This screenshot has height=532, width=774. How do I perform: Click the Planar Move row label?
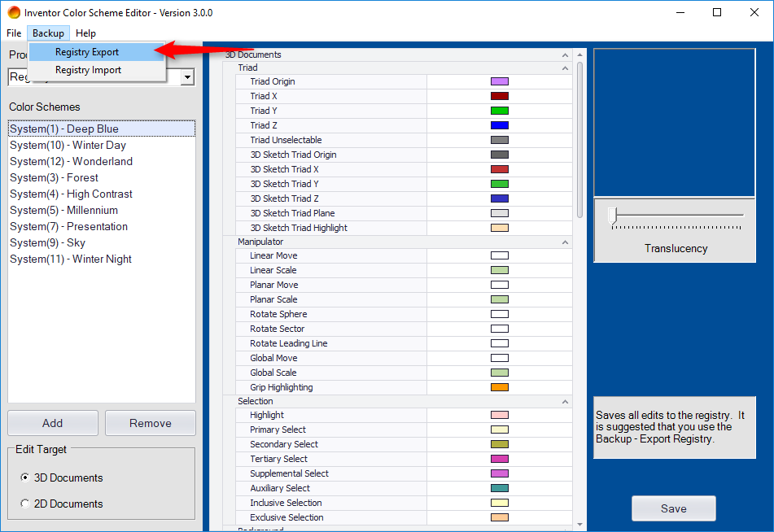coord(274,285)
